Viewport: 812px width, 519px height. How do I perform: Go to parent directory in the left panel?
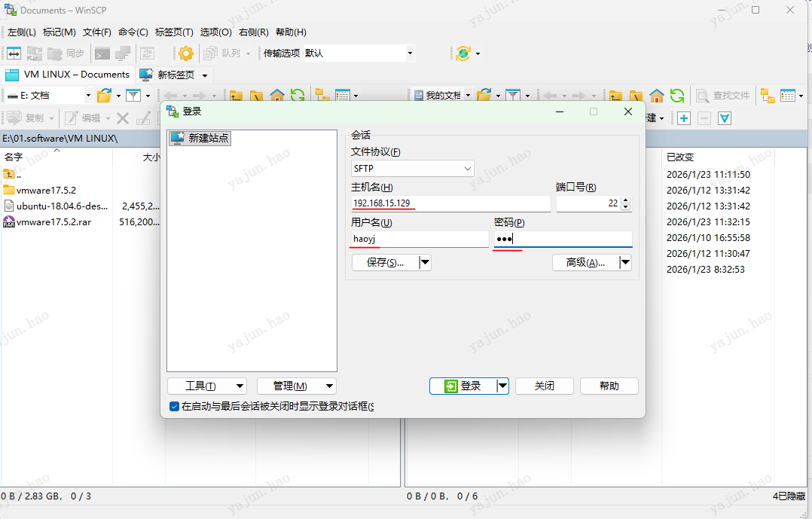(x=237, y=96)
